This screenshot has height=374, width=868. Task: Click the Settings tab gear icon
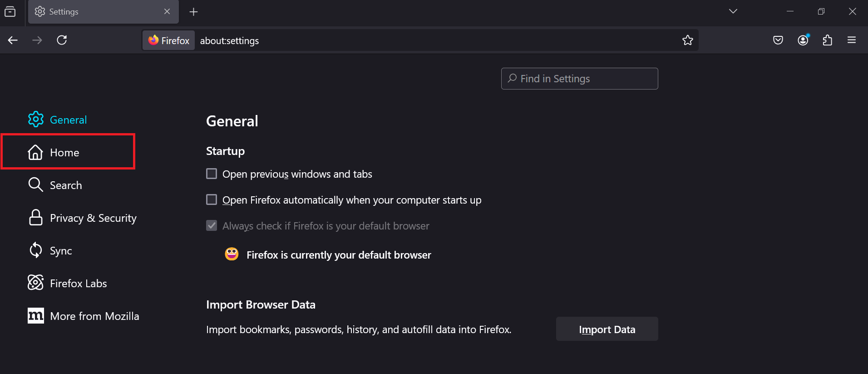[40, 11]
